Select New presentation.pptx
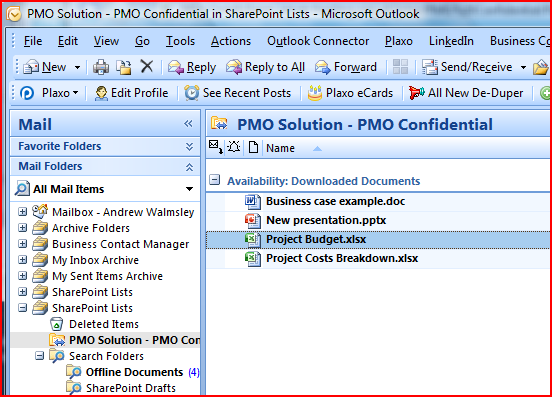This screenshot has height=397, width=552. tap(326, 220)
